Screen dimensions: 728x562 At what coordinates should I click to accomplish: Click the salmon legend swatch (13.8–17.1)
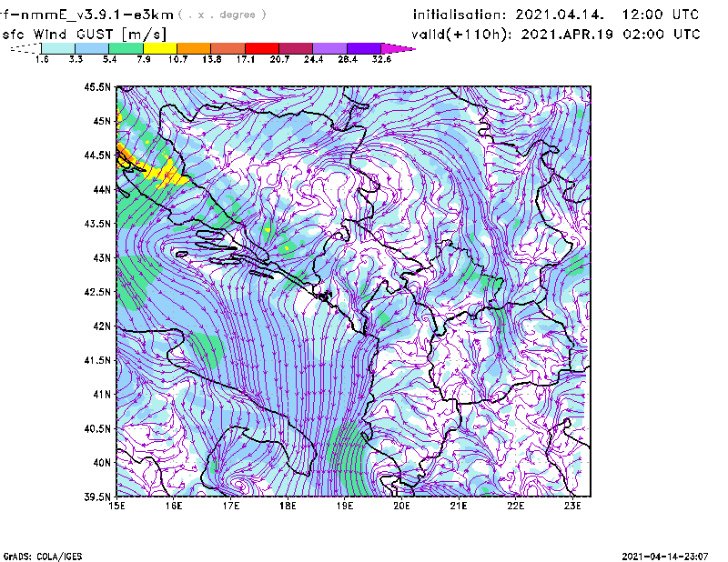pyautogui.click(x=228, y=48)
